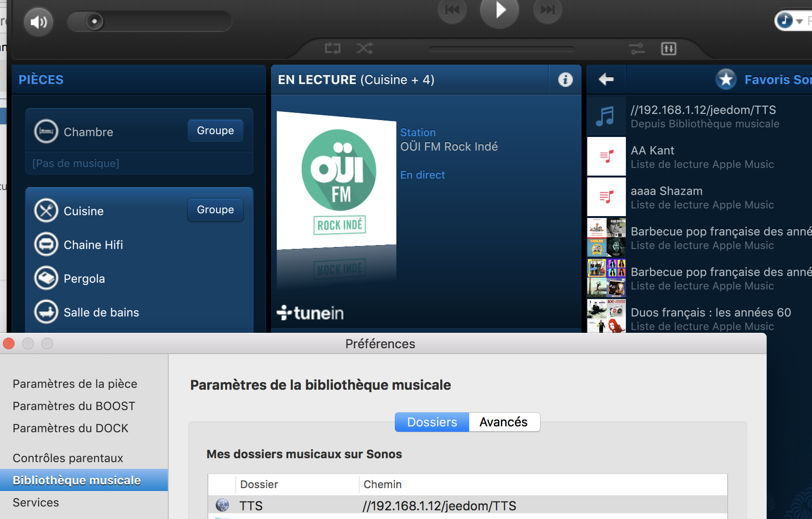Click the music note icon for TTS favorite
Viewport: 812px width, 519px height.
pos(606,116)
